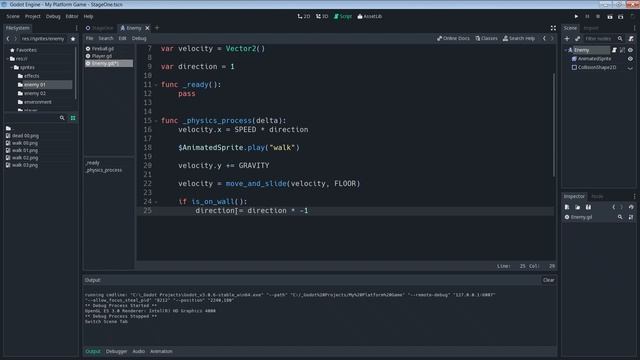Stop the running scene
Viewport: 640px width, 360px height.
click(598, 16)
